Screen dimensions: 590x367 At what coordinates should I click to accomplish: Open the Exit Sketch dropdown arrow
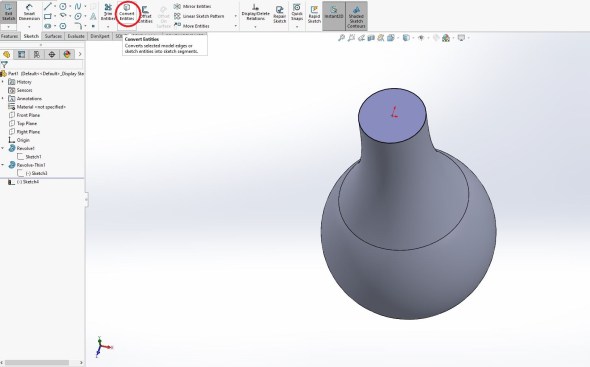click(8, 27)
